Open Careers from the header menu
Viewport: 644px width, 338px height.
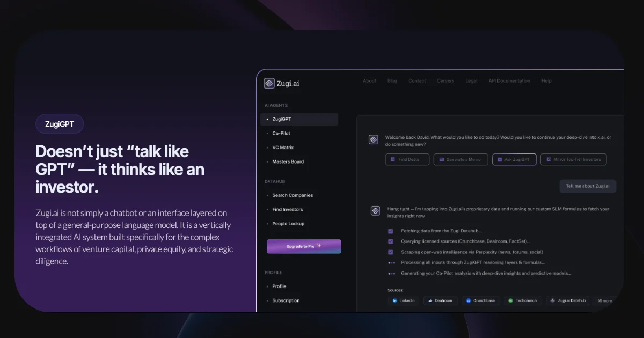[x=445, y=81]
